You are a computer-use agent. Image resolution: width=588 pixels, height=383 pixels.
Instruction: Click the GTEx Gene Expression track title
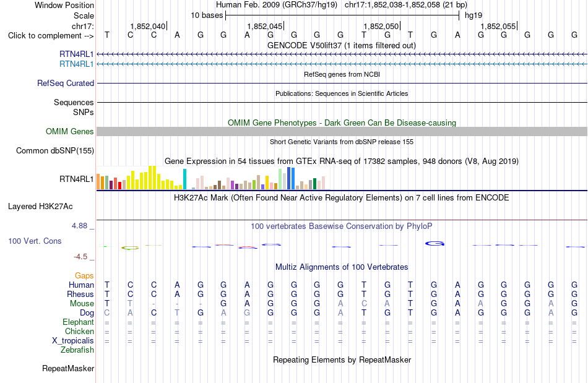pyautogui.click(x=342, y=161)
